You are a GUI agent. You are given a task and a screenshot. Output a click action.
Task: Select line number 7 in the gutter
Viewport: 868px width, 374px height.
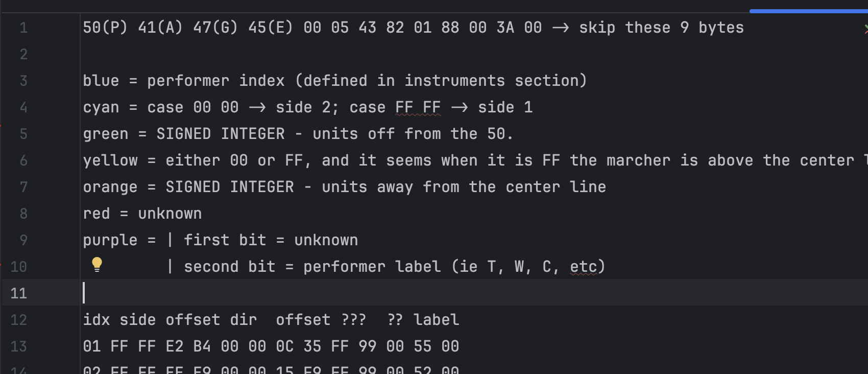point(23,187)
